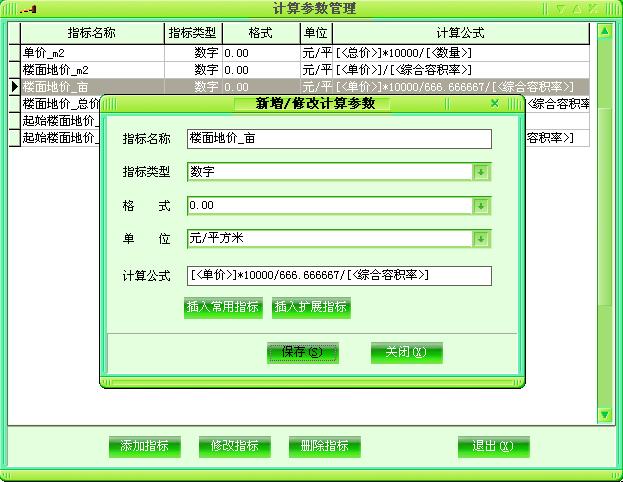The width and height of the screenshot is (623, 482).
Task: Click the 退出(X) button
Action: (493, 447)
